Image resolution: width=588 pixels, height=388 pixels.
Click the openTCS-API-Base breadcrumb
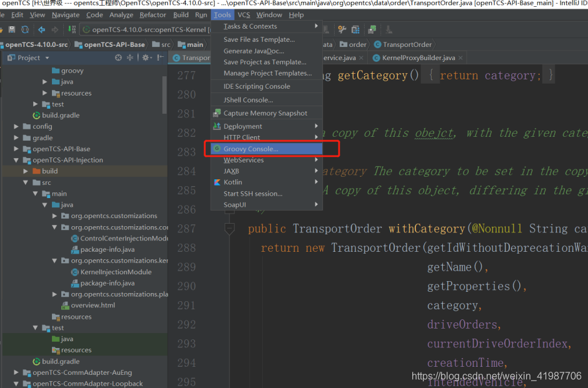[109, 44]
